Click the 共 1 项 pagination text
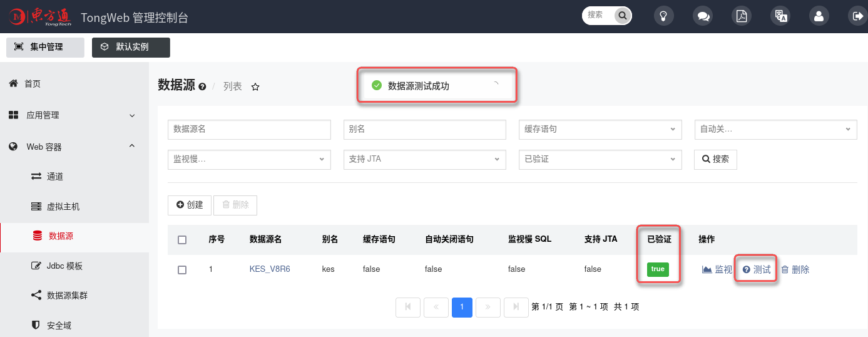 point(626,307)
